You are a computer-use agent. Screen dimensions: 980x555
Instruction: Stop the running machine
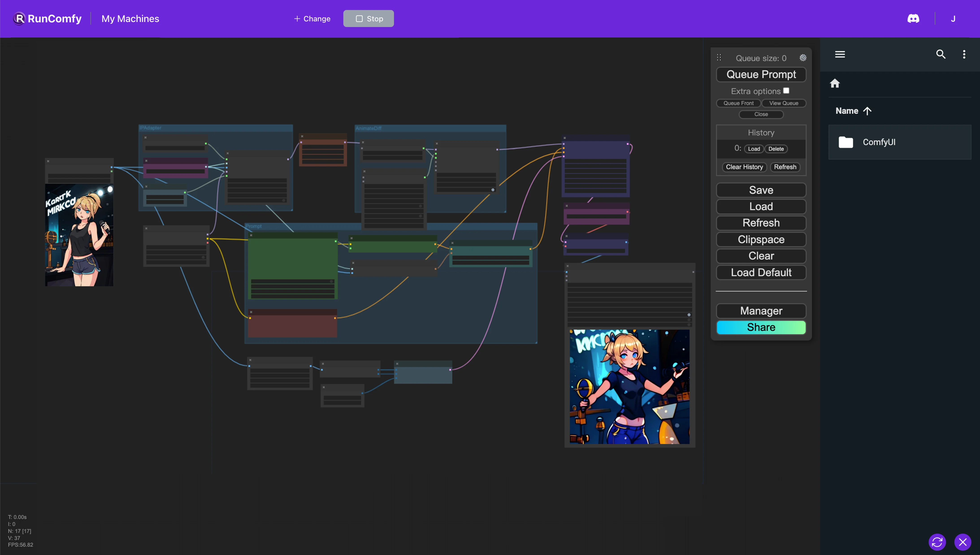click(x=369, y=19)
